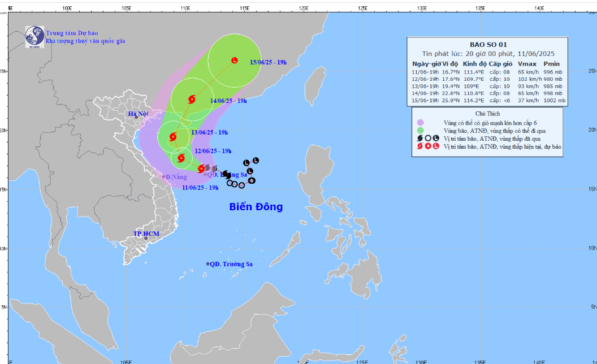Select the red storm symbol for 14/06/25 - 19h
Viewport: 597px width, 364px height.
click(x=192, y=99)
